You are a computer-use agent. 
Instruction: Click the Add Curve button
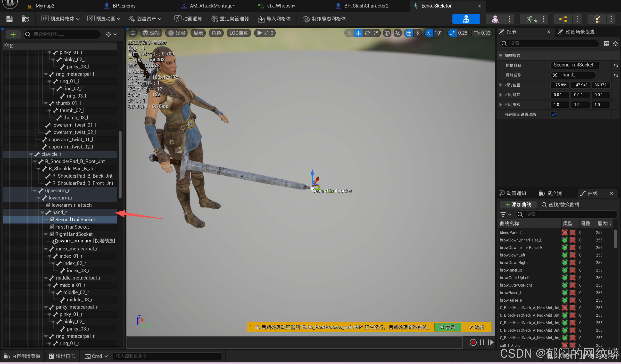(518, 205)
